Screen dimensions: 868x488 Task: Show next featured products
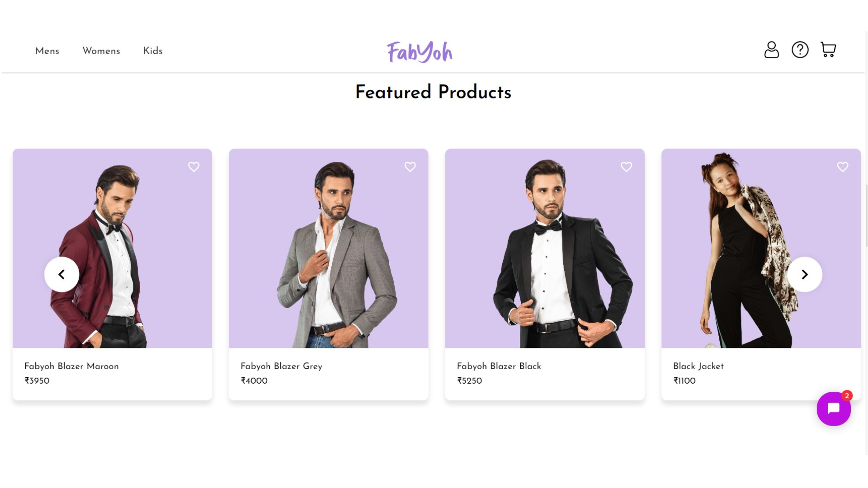804,274
